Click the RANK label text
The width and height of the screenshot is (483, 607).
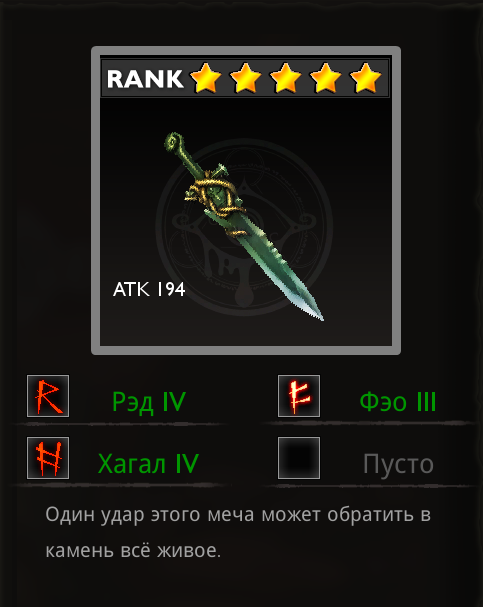(x=145, y=79)
